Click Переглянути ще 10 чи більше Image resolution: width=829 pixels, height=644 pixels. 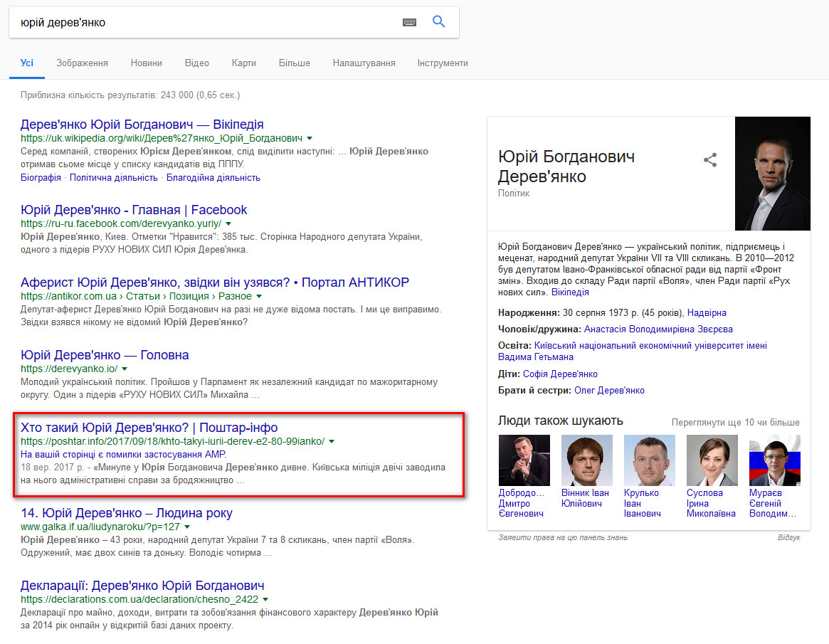pos(735,423)
